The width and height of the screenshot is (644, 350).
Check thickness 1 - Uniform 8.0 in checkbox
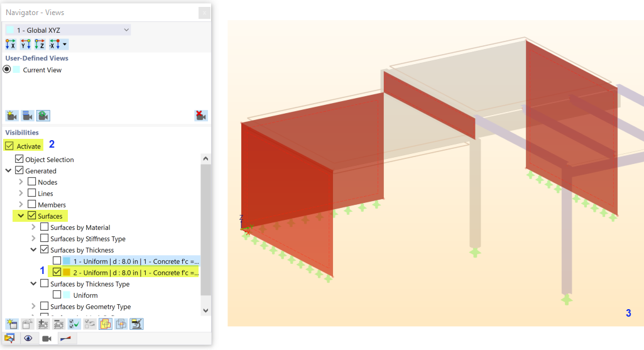(x=57, y=261)
